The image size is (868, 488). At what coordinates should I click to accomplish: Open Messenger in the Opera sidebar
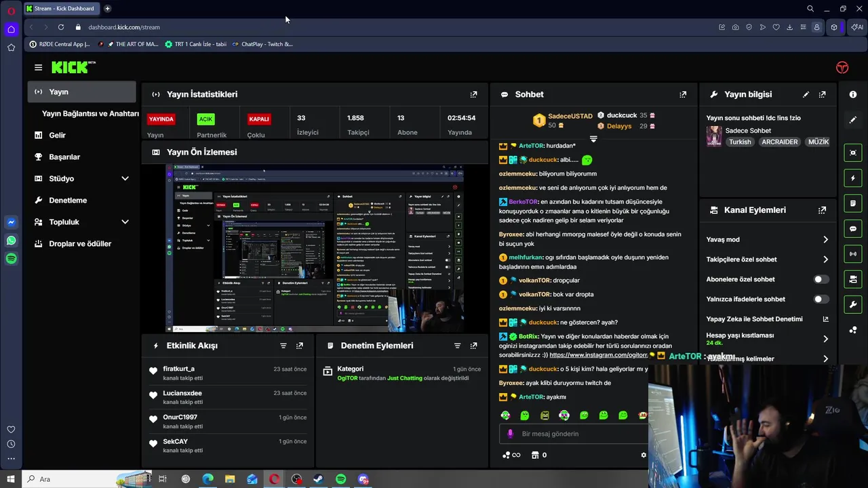(x=11, y=222)
